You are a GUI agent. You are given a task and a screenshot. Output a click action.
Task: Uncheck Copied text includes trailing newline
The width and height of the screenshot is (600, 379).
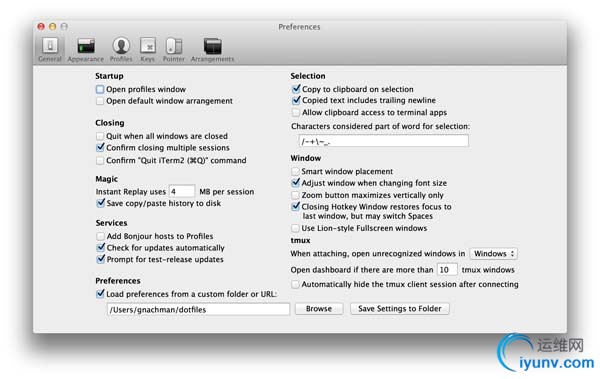point(296,100)
